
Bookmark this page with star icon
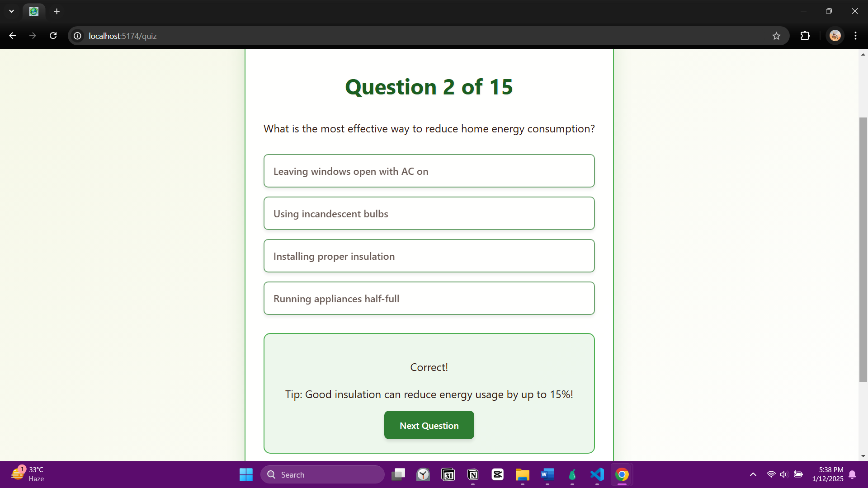[776, 36]
